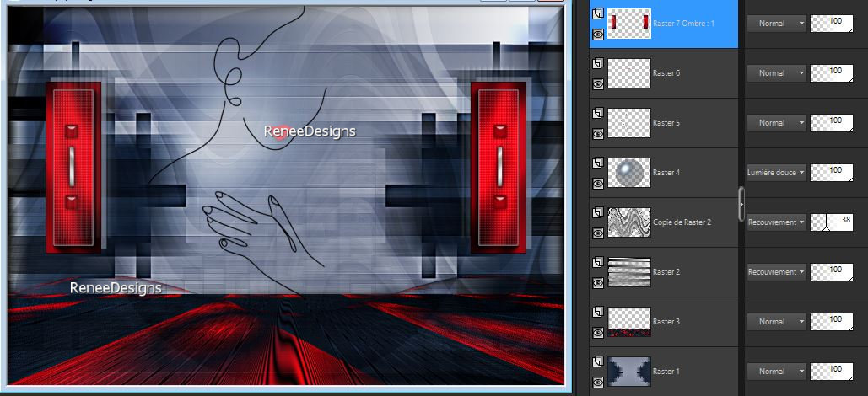Open Normal blend mode dropdown for Raster 6

point(777,73)
